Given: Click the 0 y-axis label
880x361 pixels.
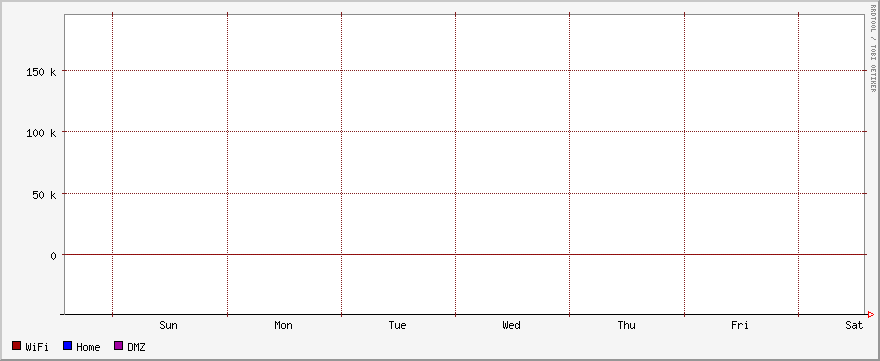Looking at the screenshot, I should (x=54, y=256).
